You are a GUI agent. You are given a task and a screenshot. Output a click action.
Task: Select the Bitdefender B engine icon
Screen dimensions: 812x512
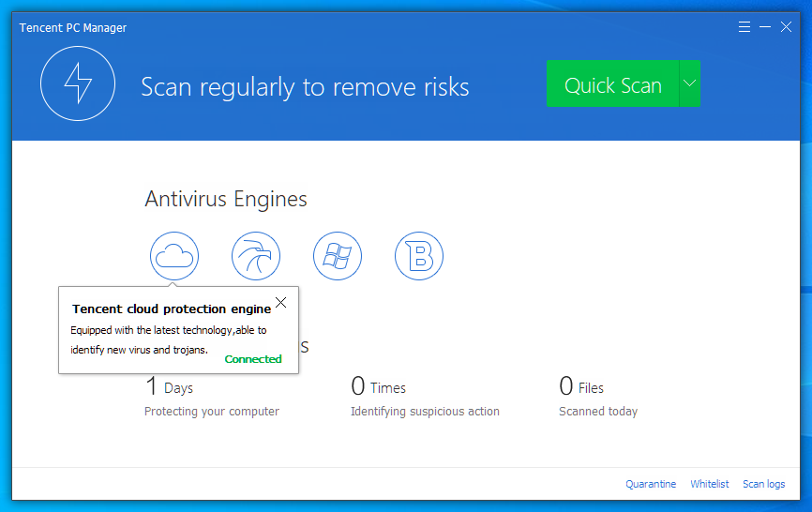pyautogui.click(x=419, y=256)
